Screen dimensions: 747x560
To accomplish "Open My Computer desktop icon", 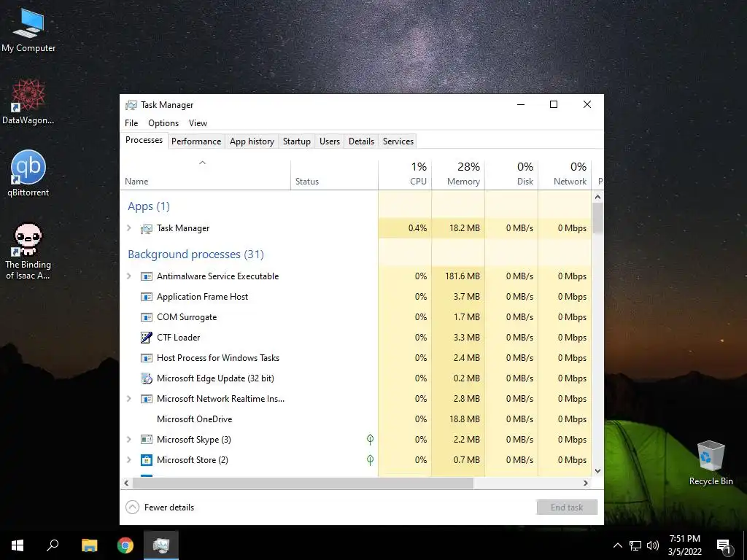I will [28, 29].
